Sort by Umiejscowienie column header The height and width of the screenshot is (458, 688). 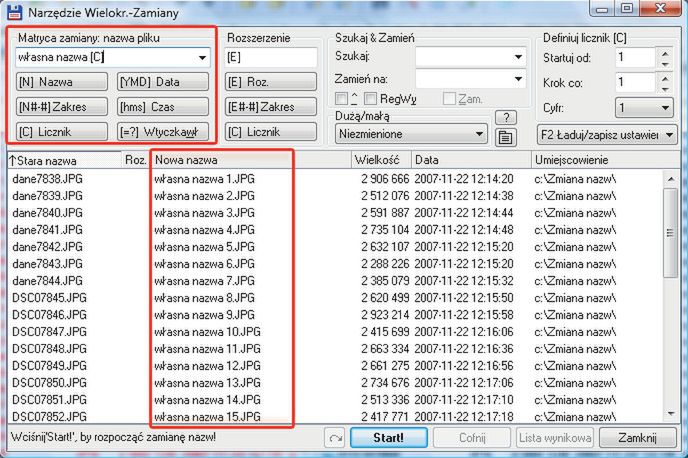606,160
